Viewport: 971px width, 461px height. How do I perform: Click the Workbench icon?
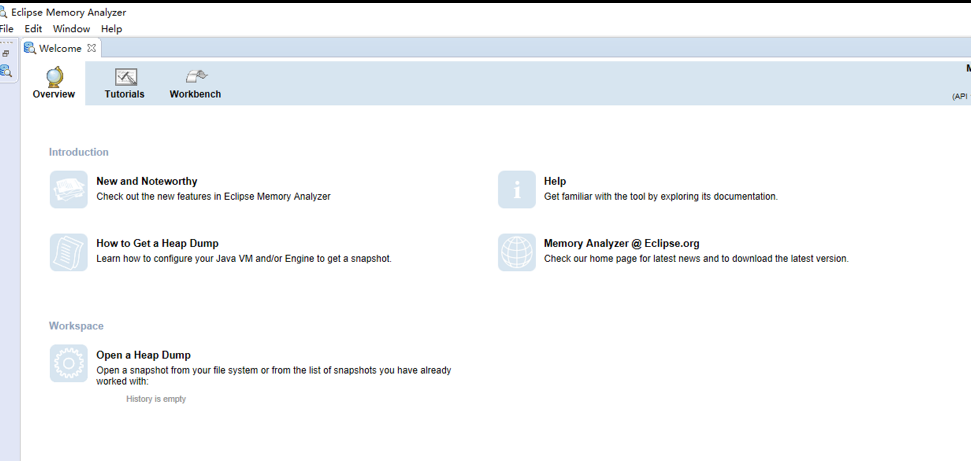click(196, 76)
